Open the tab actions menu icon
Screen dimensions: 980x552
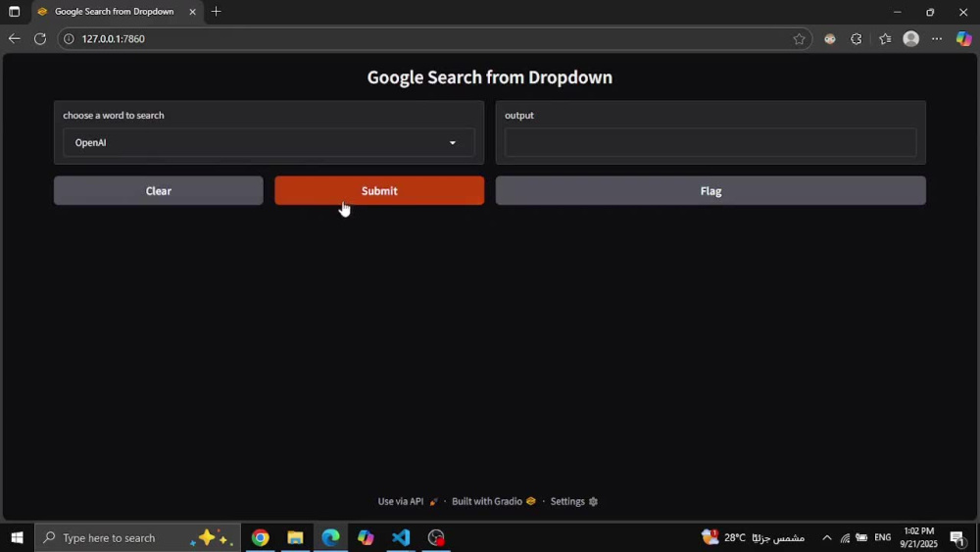click(x=15, y=11)
